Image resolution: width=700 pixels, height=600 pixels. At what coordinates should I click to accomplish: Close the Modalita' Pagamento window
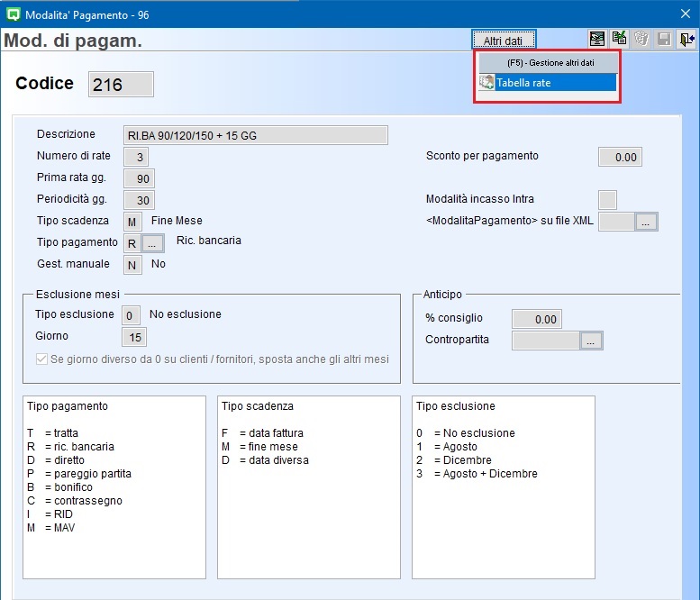click(684, 13)
